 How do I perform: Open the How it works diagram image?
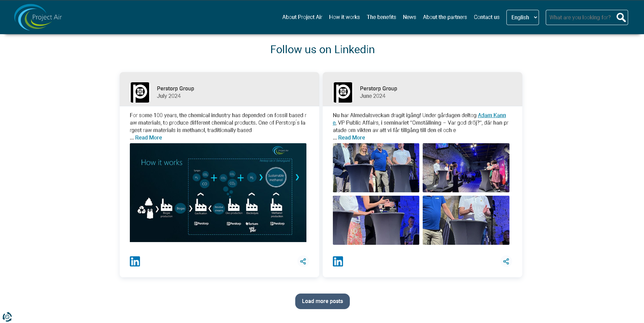pyautogui.click(x=218, y=193)
